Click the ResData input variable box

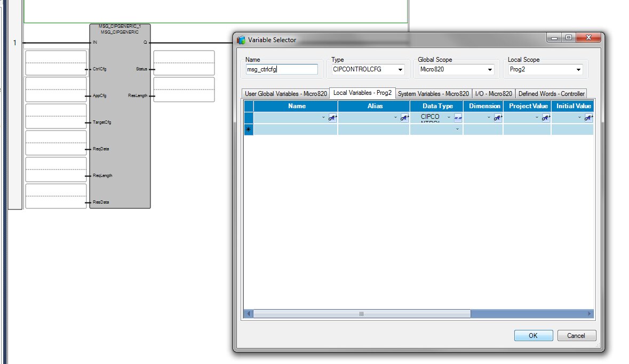pos(56,196)
